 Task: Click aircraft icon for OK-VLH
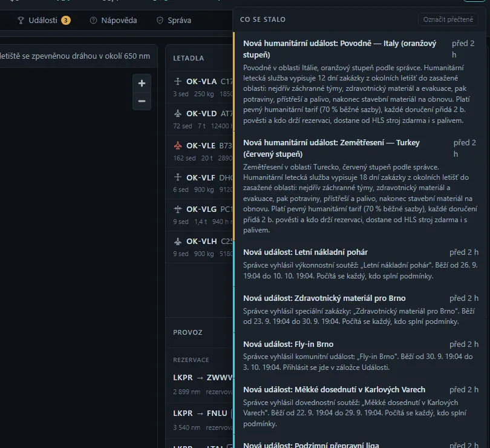pos(178,241)
